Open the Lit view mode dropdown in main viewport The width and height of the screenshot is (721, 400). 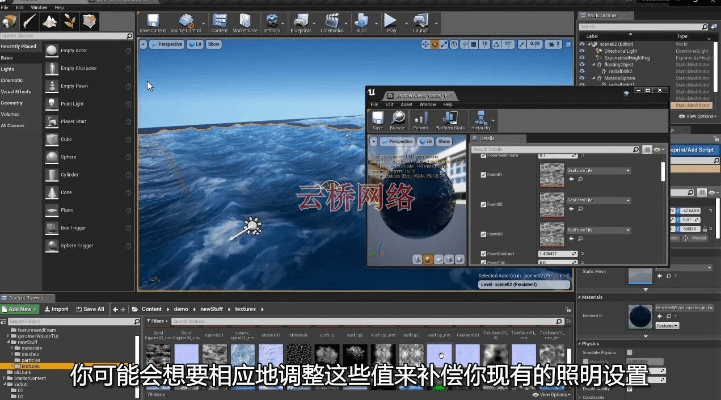pyautogui.click(x=195, y=45)
